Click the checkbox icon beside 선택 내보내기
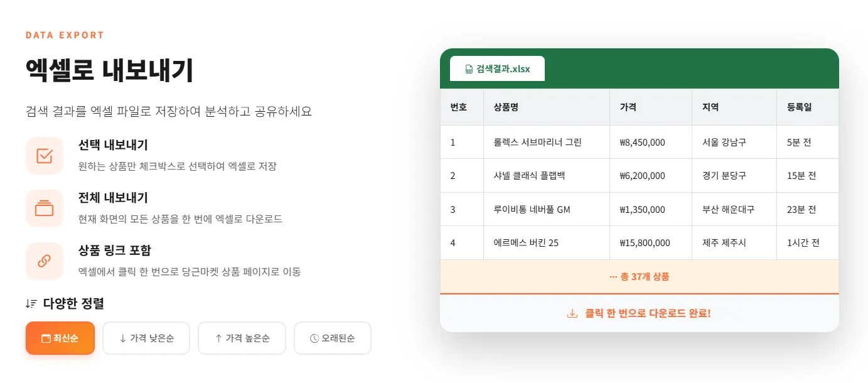This screenshot has height=383, width=868. pyautogui.click(x=43, y=156)
